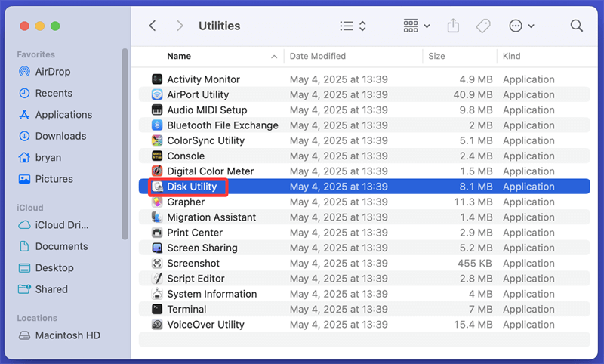
Task: Select the Bluetooth File Exchange name
Action: pyautogui.click(x=223, y=125)
